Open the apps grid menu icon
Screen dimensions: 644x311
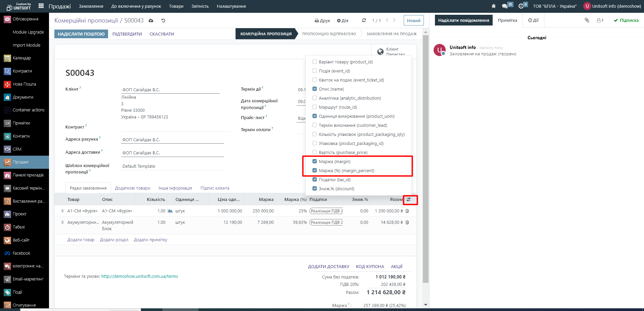(x=41, y=6)
